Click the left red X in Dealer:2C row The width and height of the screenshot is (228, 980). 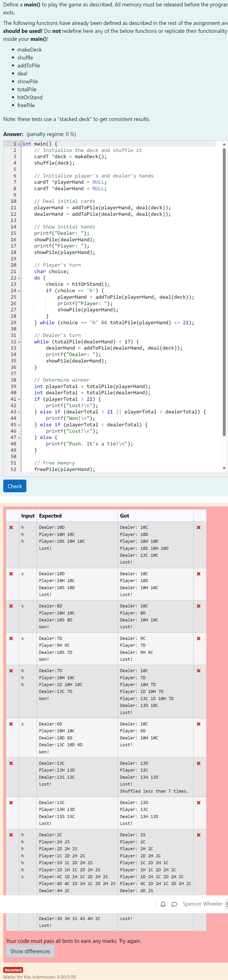click(x=11, y=835)
